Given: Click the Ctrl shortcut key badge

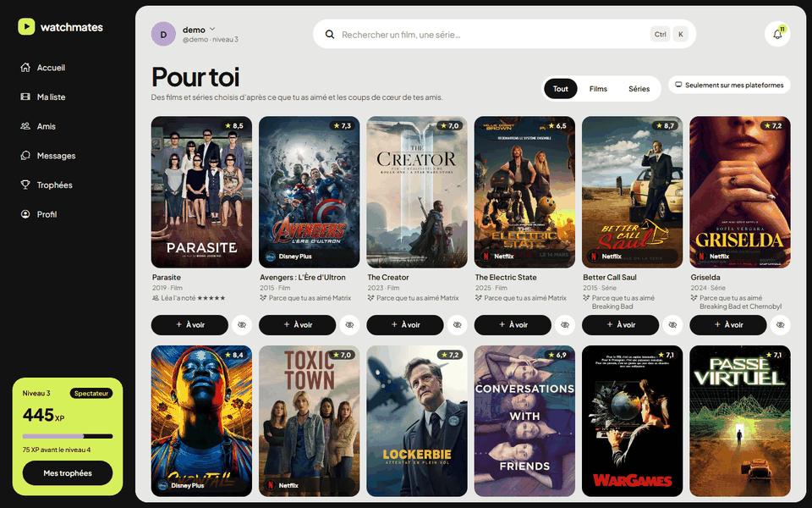Looking at the screenshot, I should click(x=661, y=34).
